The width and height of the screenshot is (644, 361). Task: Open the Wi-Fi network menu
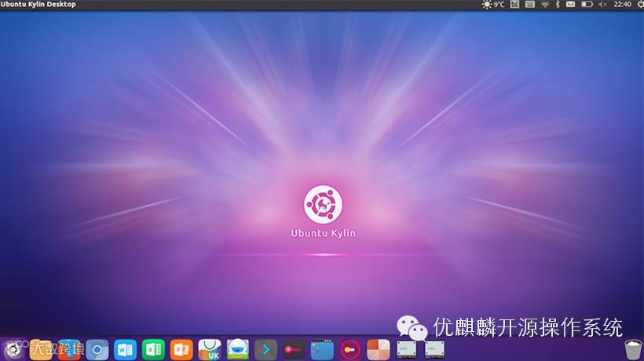pos(545,5)
